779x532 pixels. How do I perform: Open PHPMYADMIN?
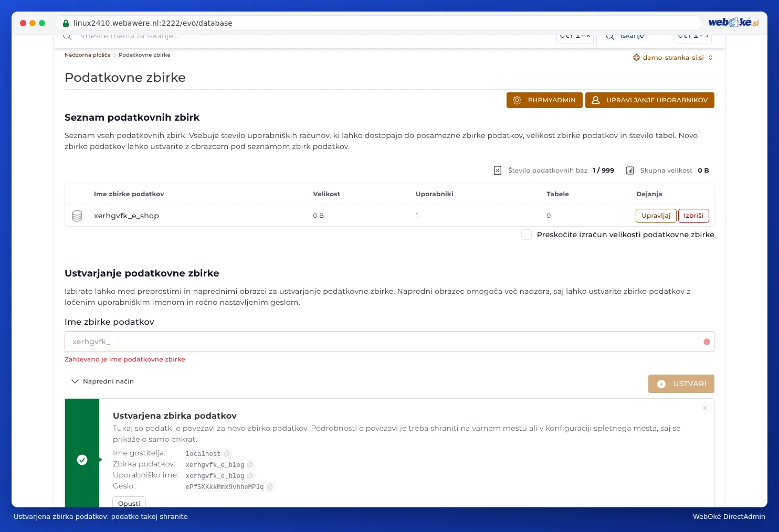[x=544, y=100]
